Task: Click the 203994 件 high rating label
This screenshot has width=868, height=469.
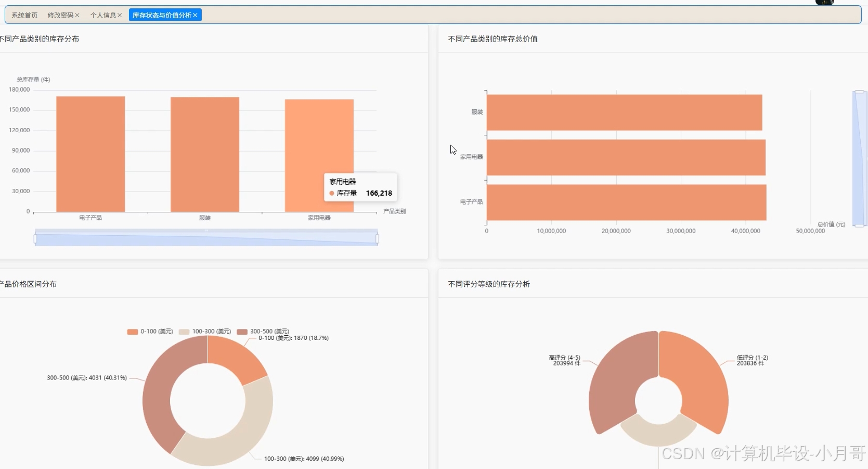Action: tap(566, 363)
